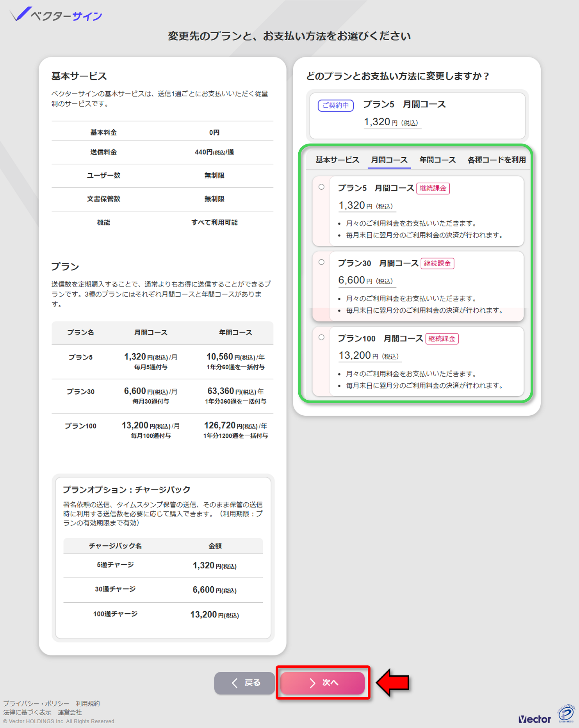Click the 5通チャージ row label
The image size is (579, 728).
pos(115,565)
